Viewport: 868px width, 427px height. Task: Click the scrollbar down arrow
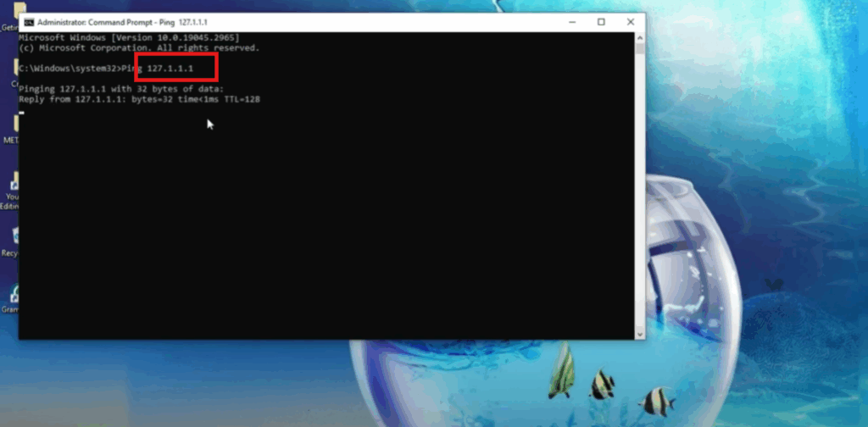(x=640, y=335)
